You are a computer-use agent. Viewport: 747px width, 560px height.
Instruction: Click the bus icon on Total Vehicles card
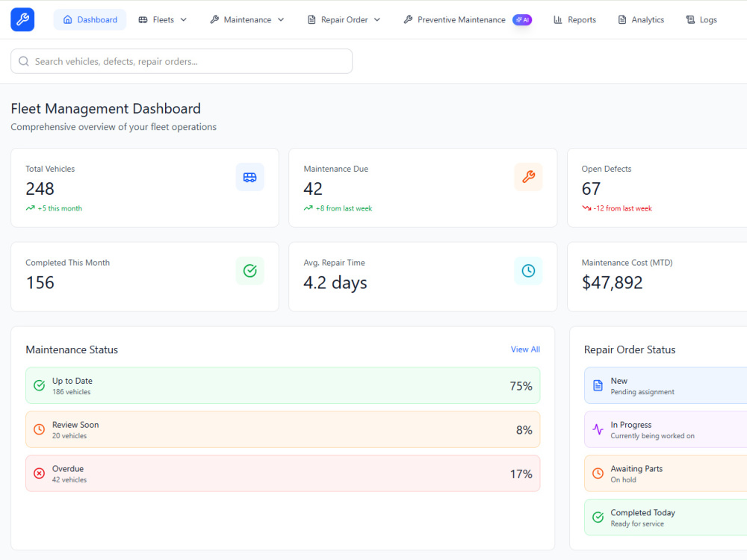pos(249,177)
